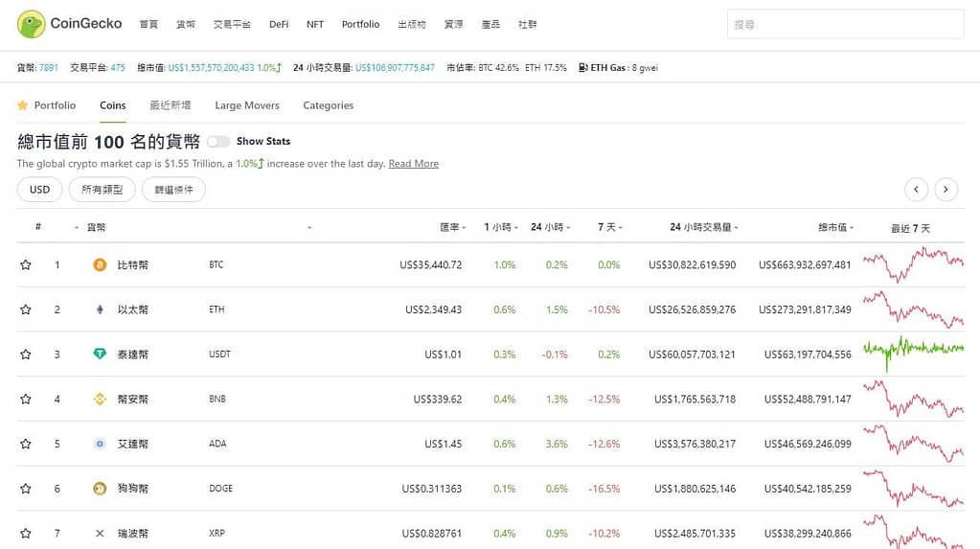Click the 搜尋 search input field

[x=845, y=24]
